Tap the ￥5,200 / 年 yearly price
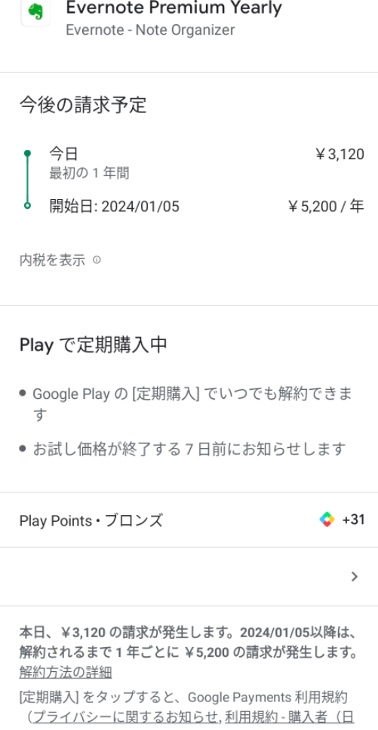Viewport: 378px width, 730px height. coord(326,206)
